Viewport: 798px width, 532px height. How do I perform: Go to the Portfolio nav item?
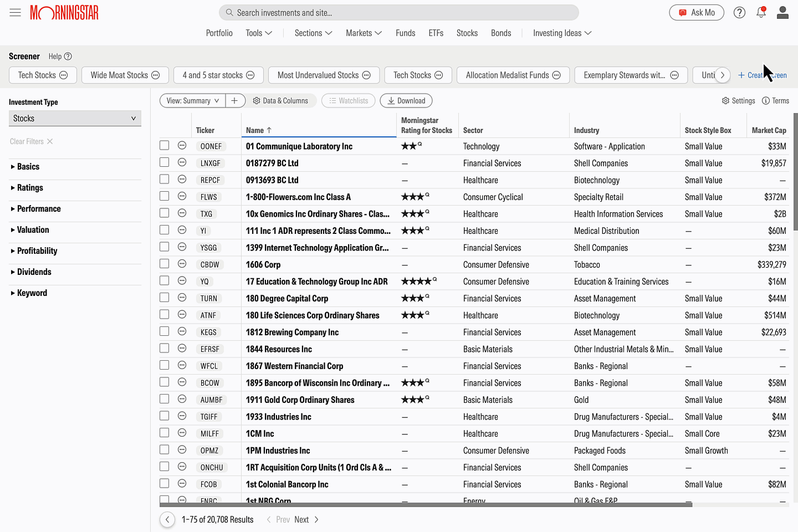click(x=219, y=33)
